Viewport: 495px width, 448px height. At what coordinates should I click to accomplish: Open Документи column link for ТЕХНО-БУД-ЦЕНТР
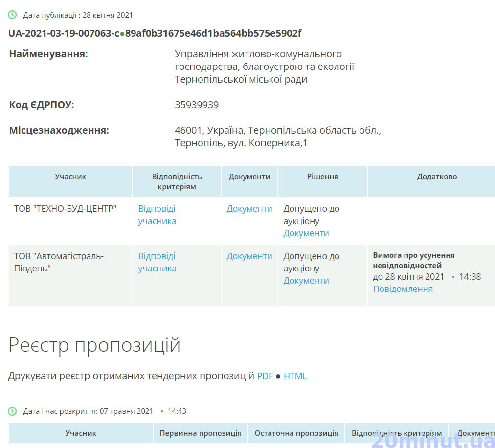(249, 209)
